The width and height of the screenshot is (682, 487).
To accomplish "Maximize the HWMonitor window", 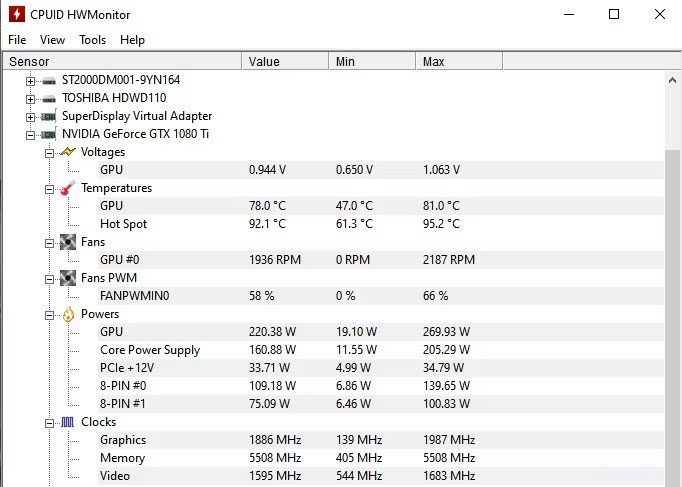I will tap(614, 14).
